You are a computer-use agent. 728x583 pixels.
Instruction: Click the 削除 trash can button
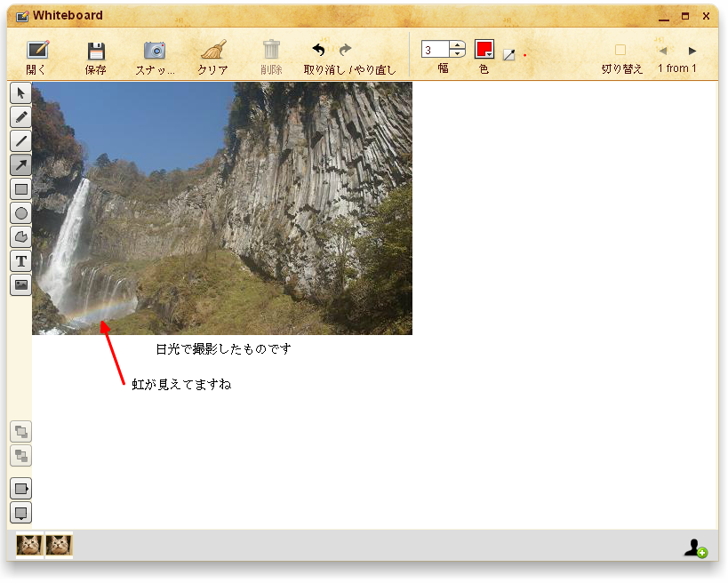point(271,58)
